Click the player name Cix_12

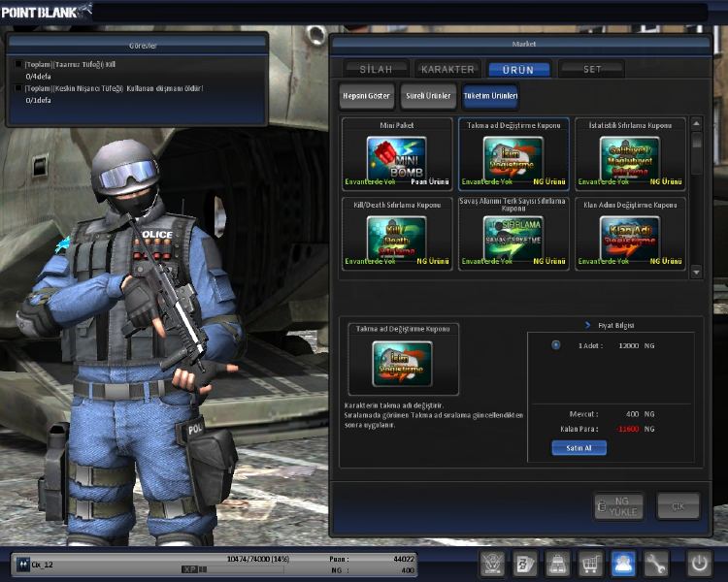coord(42,565)
